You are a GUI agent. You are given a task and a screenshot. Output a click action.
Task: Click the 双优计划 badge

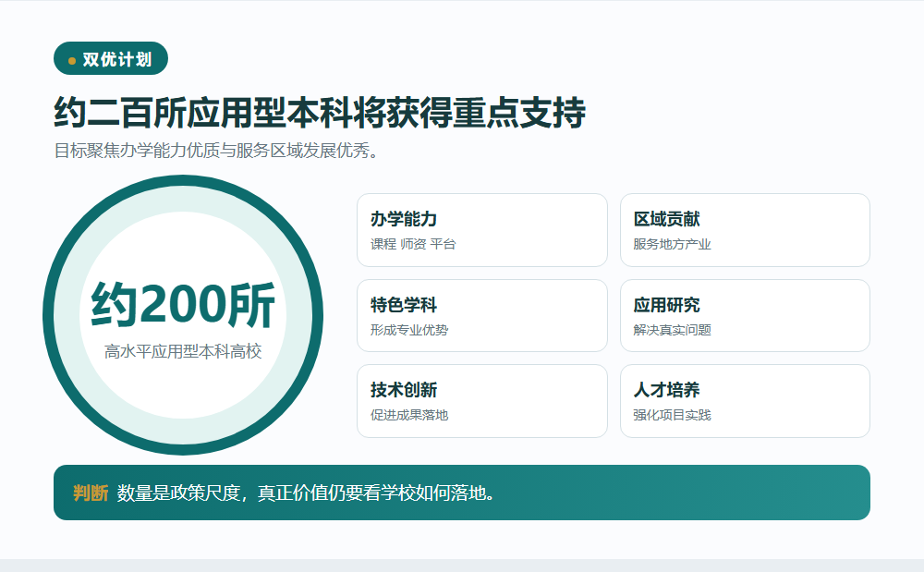(111, 58)
